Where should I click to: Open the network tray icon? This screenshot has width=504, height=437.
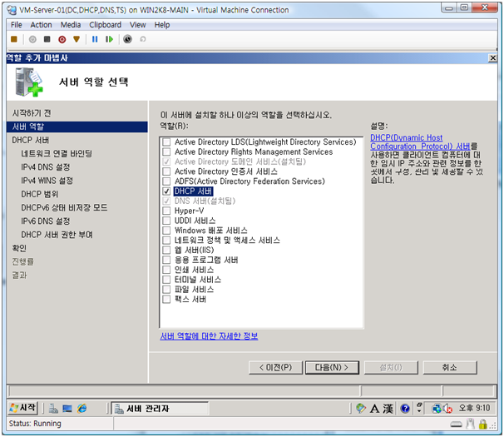(437, 409)
